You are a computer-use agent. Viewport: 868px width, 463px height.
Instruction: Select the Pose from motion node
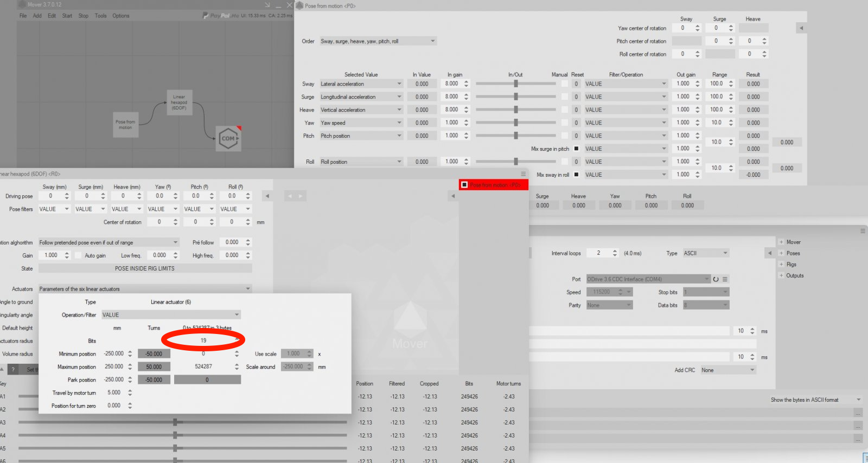point(125,125)
